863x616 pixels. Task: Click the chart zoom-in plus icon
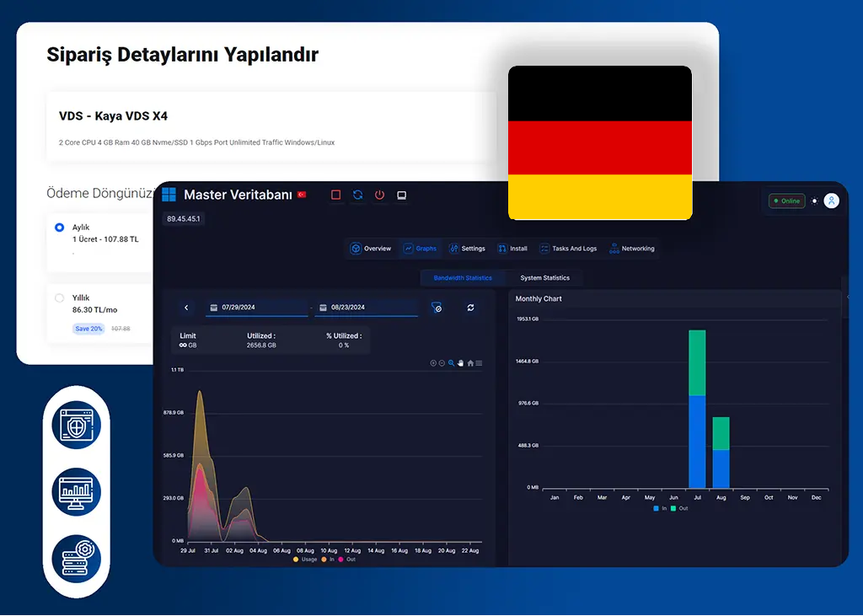pyautogui.click(x=433, y=363)
